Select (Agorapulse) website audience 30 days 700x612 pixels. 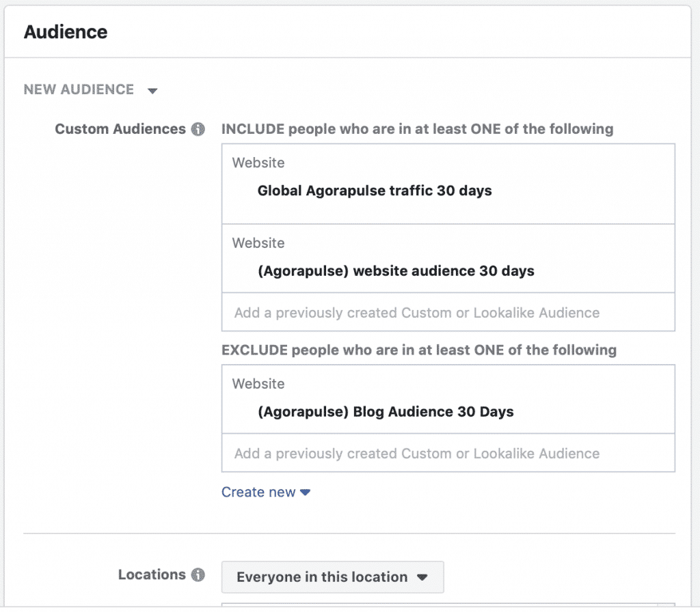(396, 270)
